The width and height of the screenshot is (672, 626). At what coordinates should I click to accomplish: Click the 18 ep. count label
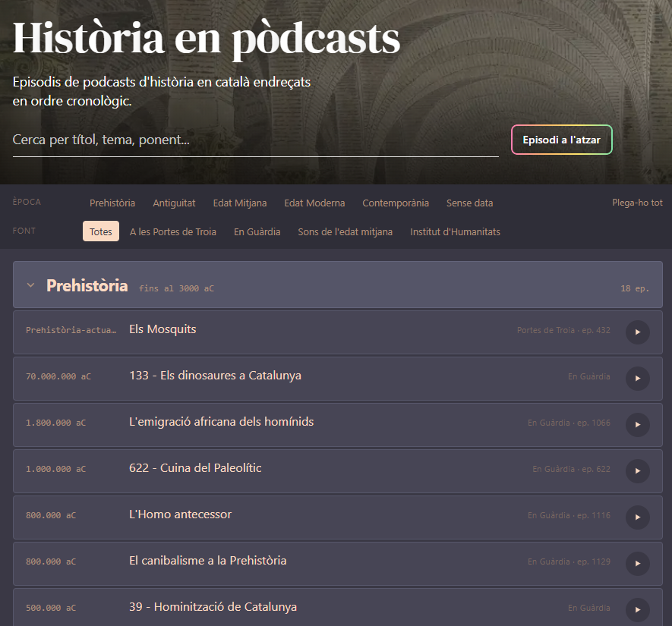[x=635, y=288]
